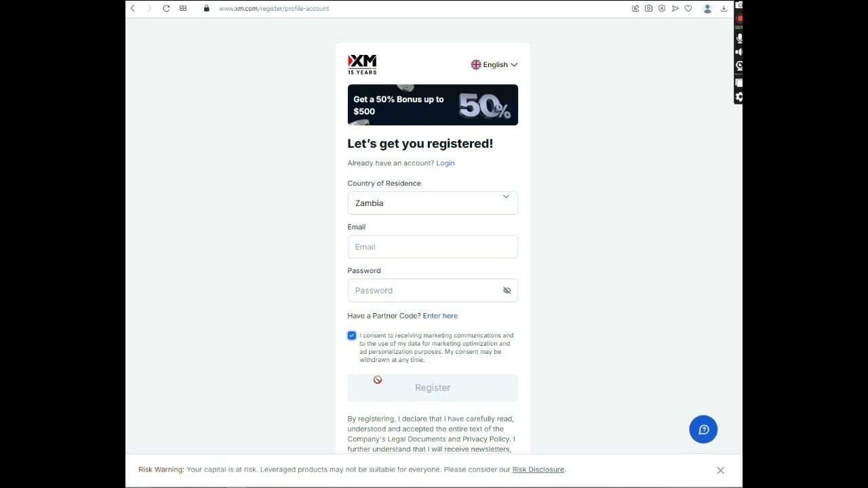Open the Risk Disclosure link

[x=538, y=469]
